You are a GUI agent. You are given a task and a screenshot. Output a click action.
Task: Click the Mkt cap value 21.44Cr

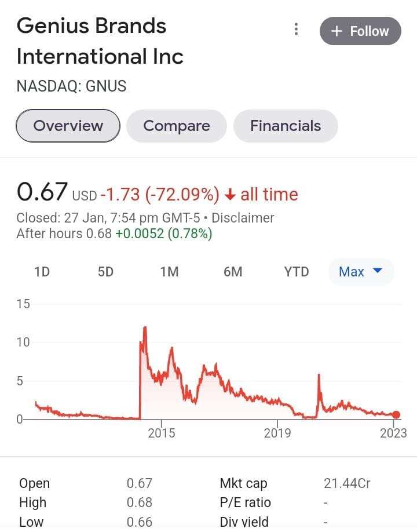(x=347, y=483)
